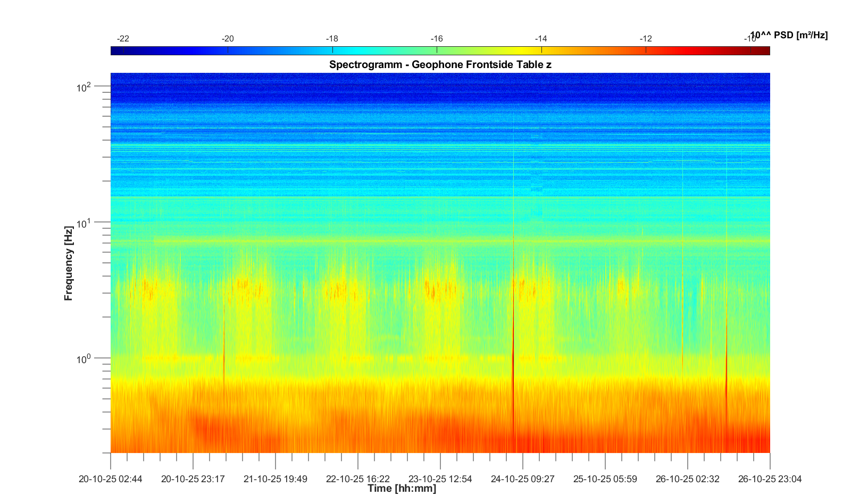Click the 21-10-25 19:49 time label
Screen dimensions: 851x504
275,479
